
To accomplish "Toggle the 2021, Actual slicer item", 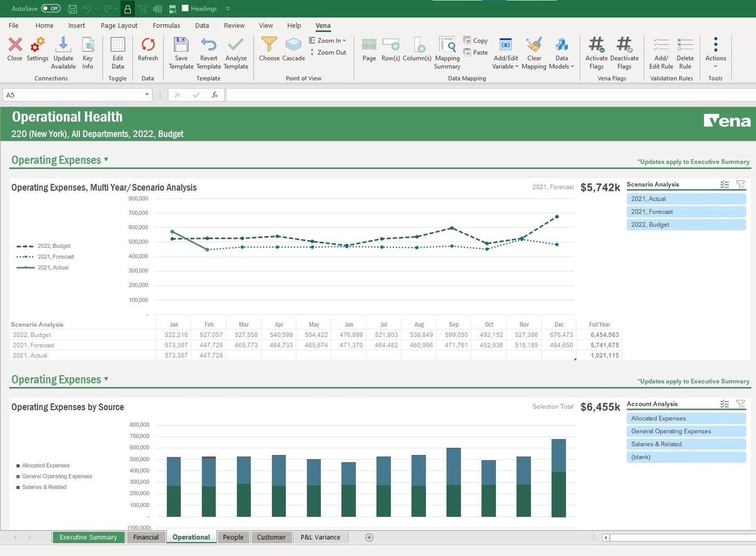I will click(x=686, y=199).
